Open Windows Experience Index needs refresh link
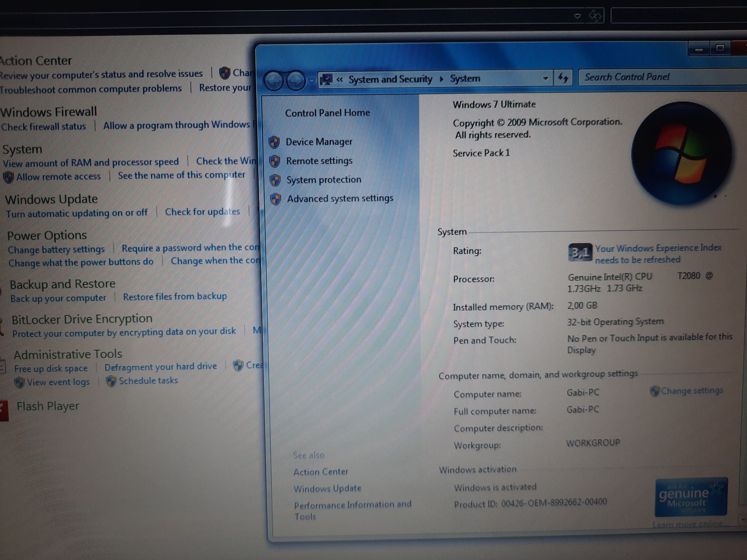The width and height of the screenshot is (747, 560). [x=658, y=254]
